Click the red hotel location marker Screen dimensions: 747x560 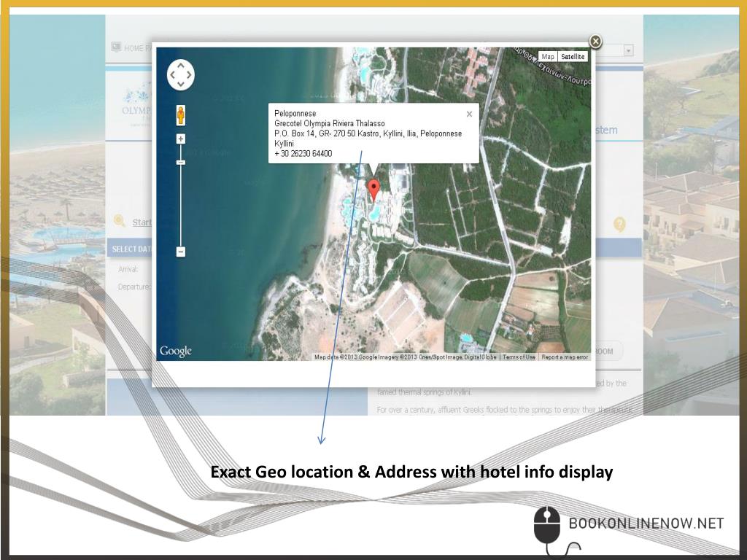(x=374, y=190)
